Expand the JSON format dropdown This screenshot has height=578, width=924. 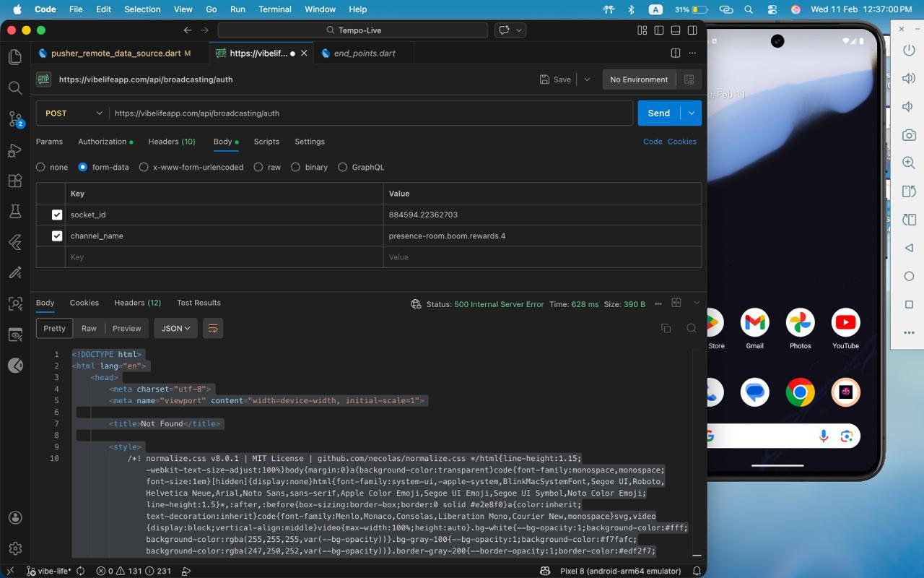pos(175,328)
